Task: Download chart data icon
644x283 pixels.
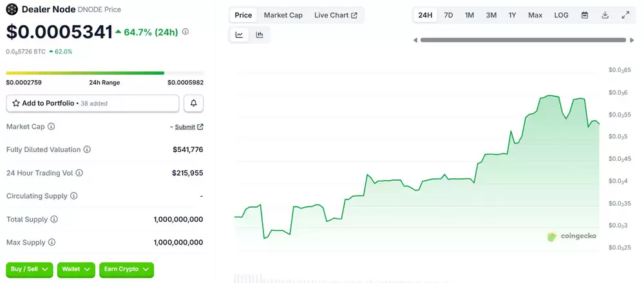Action: 605,15
